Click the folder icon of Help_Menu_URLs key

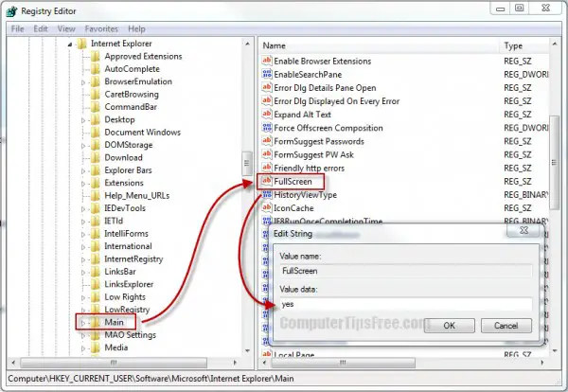pyautogui.click(x=96, y=196)
